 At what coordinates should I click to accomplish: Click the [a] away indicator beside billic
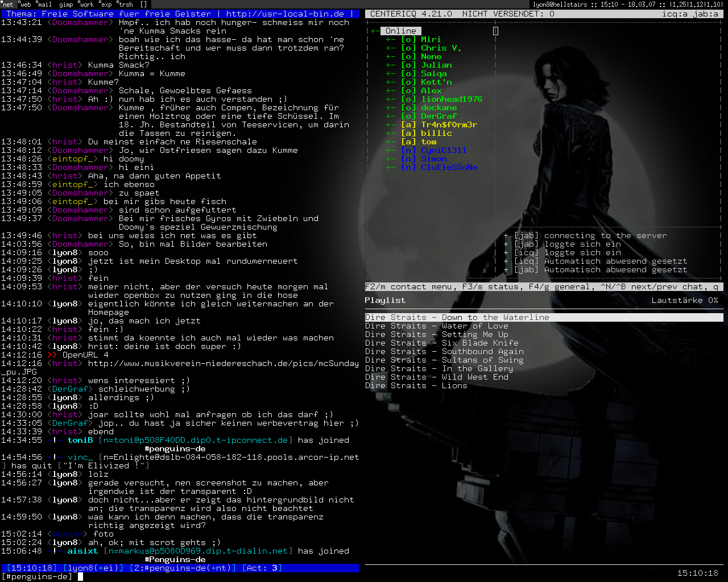point(408,134)
